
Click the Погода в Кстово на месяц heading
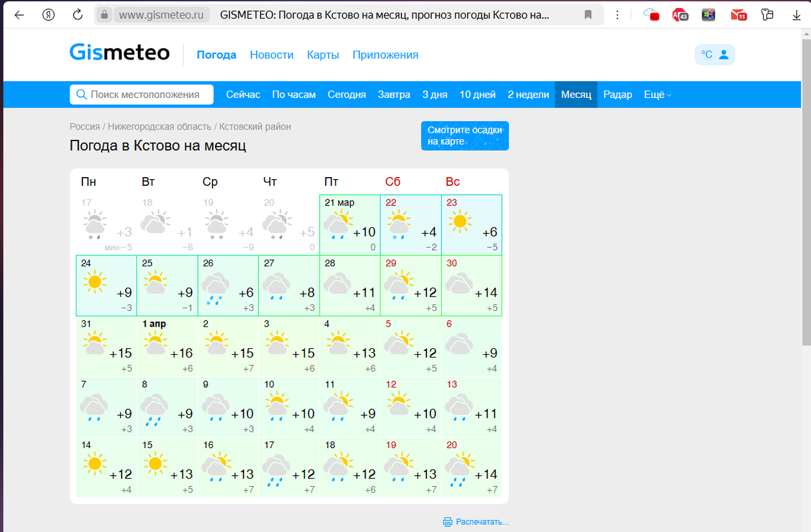pyautogui.click(x=158, y=146)
